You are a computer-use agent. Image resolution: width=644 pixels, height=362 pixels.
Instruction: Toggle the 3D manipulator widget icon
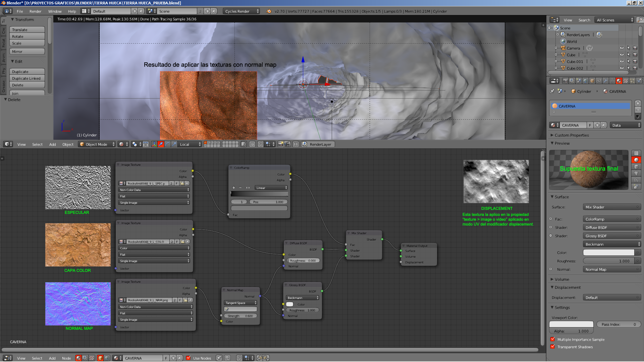coord(154,144)
